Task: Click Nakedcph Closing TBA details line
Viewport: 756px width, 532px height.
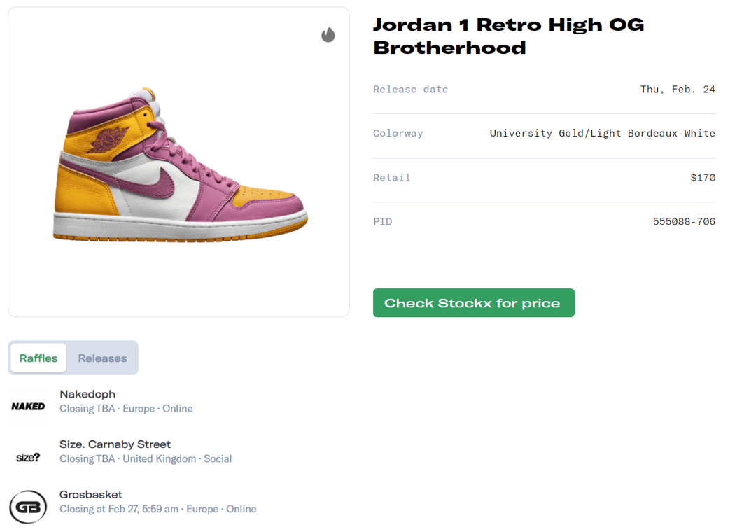Action: coord(126,409)
